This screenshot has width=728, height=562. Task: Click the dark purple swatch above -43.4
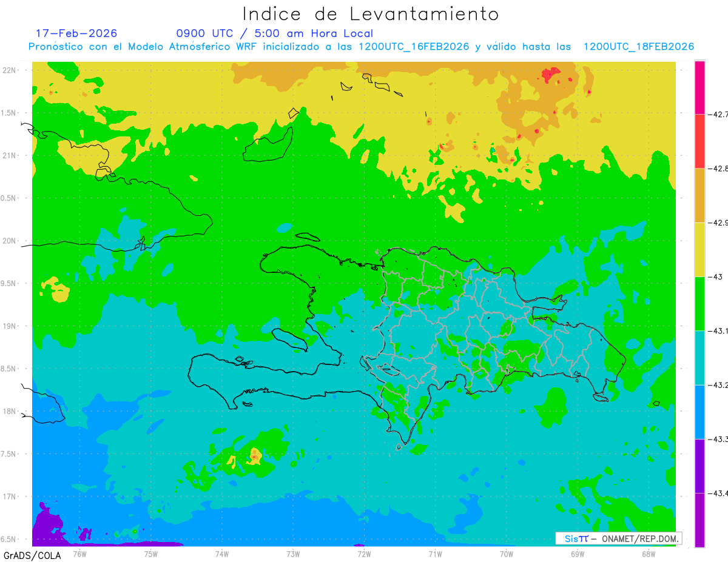pyautogui.click(x=699, y=466)
